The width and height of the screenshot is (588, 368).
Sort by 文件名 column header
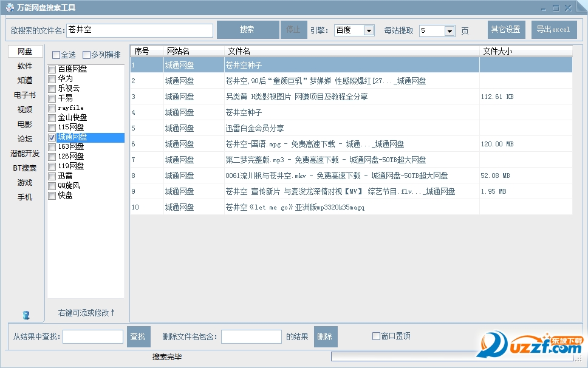pyautogui.click(x=352, y=51)
